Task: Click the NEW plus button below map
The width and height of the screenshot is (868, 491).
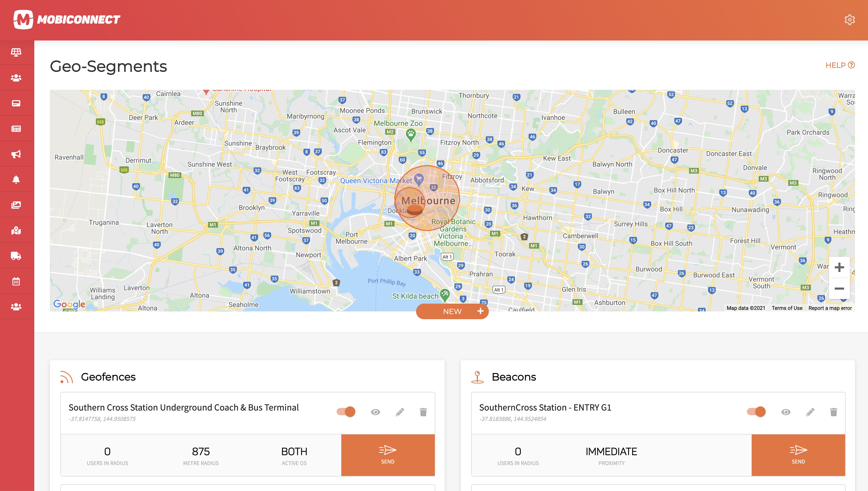Action: 452,311
